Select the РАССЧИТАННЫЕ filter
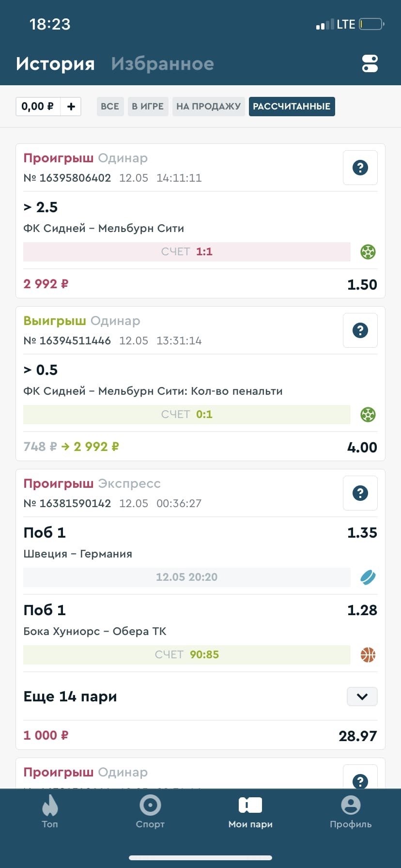The height and width of the screenshot is (868, 401). 292,107
